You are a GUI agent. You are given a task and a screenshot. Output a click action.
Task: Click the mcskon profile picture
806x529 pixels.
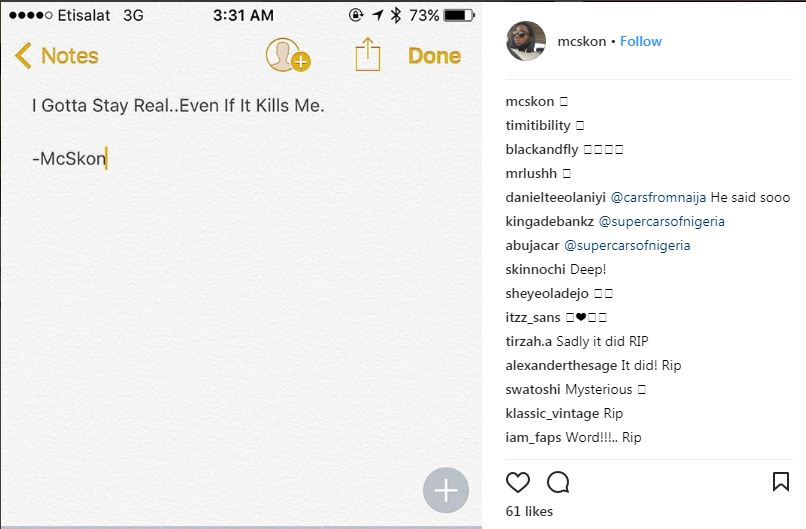[526, 41]
